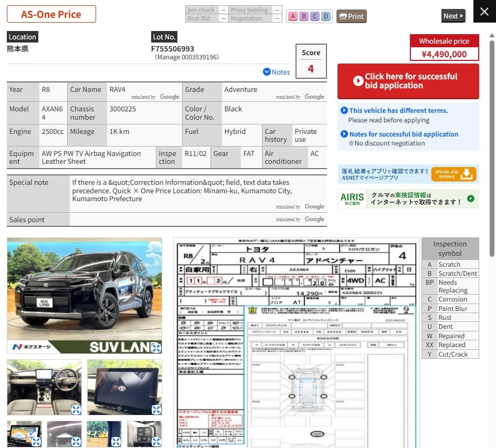Select the purple B marker
The image size is (496, 448).
pos(304,16)
